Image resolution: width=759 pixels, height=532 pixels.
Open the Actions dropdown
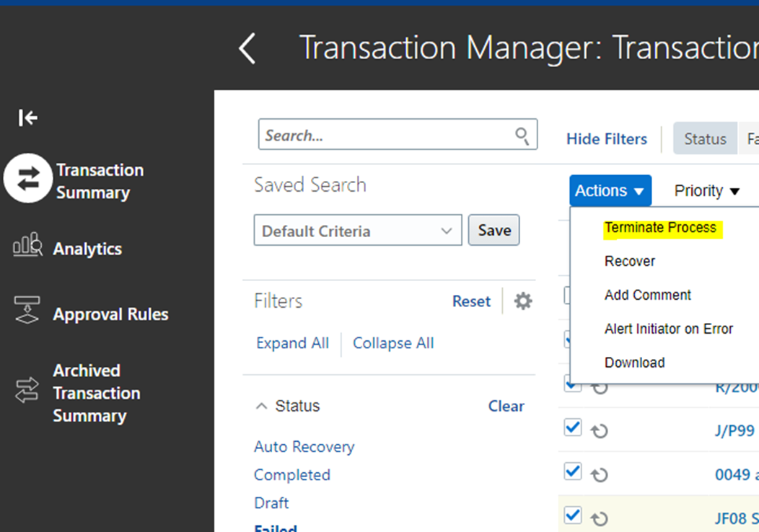pos(610,190)
